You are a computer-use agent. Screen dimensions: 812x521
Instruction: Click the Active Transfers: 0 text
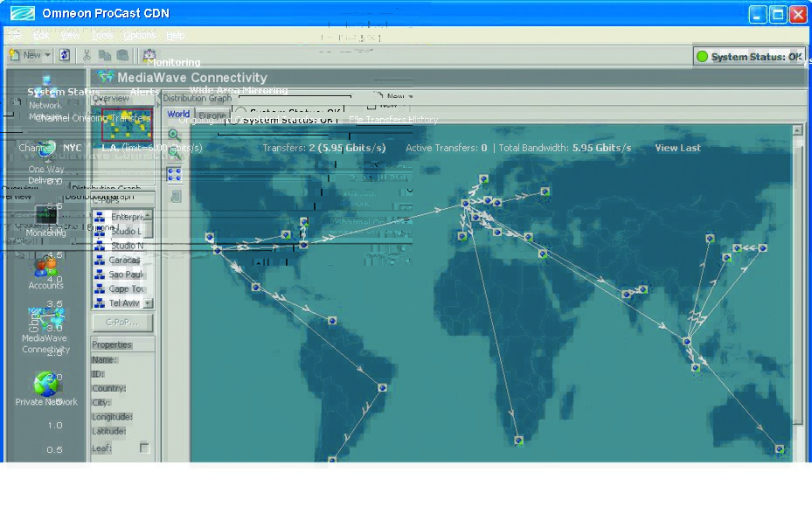tap(447, 148)
